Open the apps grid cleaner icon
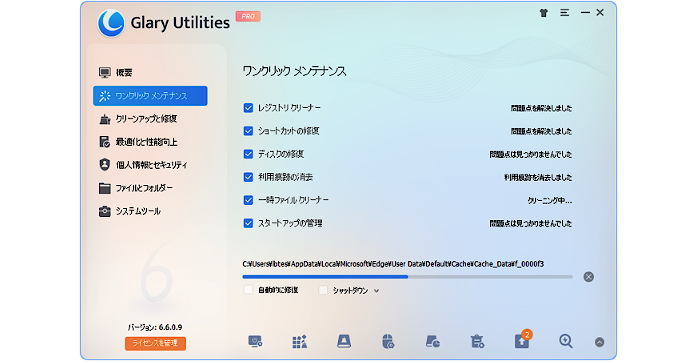This screenshot has width=700, height=363. point(299,342)
